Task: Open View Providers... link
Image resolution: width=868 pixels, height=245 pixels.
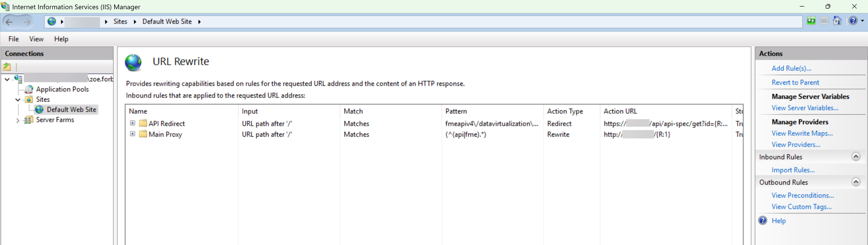Action: (796, 145)
